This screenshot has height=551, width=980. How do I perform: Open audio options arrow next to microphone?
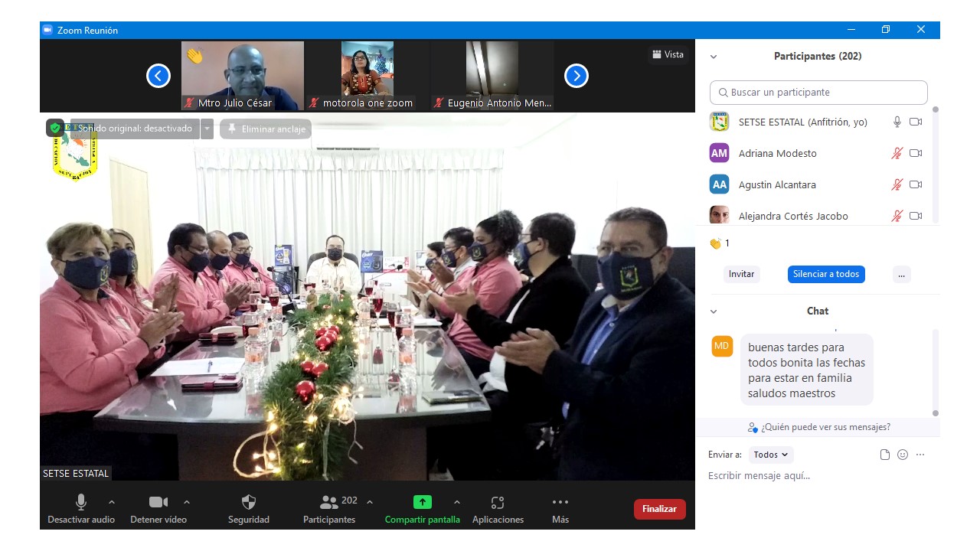(112, 502)
